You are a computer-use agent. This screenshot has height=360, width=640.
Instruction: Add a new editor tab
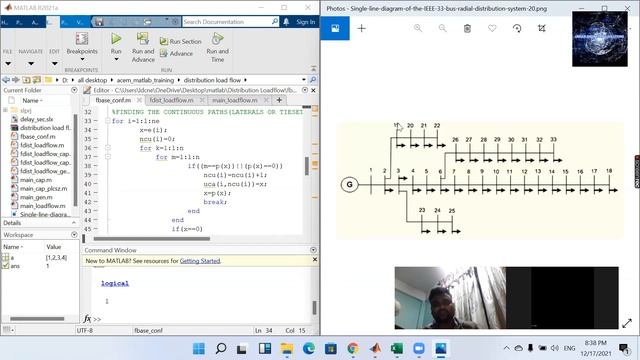click(x=279, y=100)
